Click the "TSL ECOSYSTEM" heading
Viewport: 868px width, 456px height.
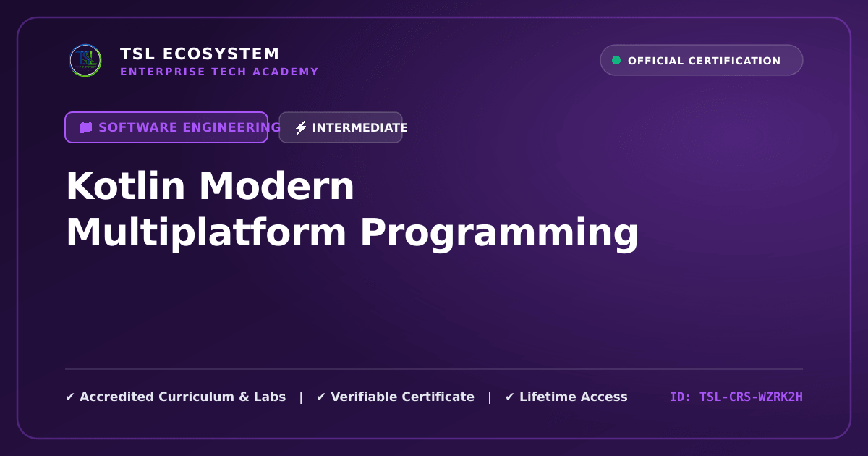click(200, 54)
